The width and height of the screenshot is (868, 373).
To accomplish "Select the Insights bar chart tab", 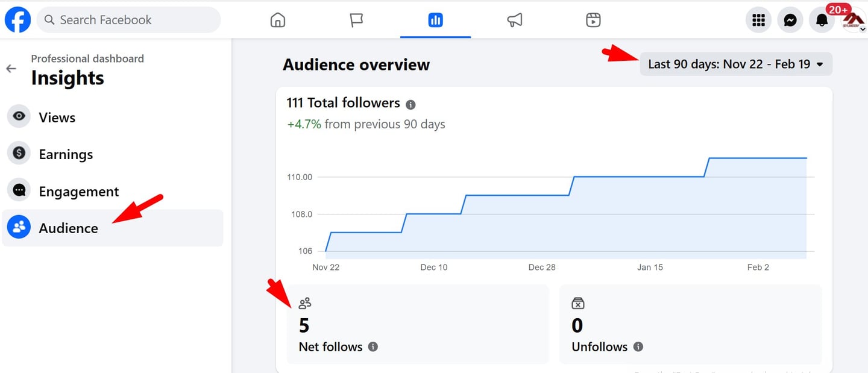I will (x=435, y=20).
